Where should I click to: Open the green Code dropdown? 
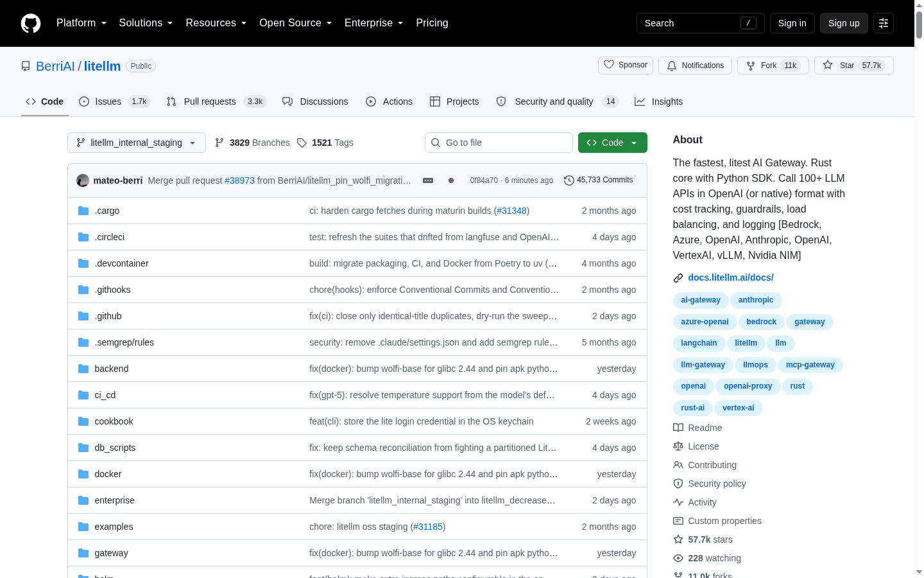[x=613, y=143]
